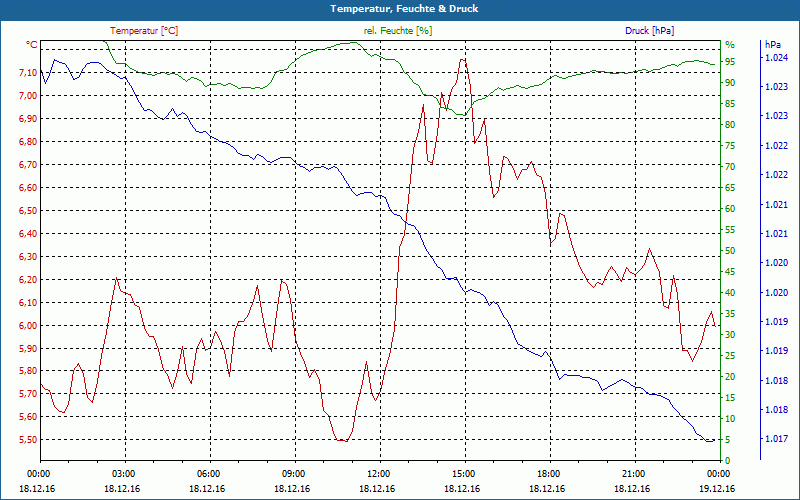The width and height of the screenshot is (800, 500).
Task: Click the green '95' humidity axis label
Action: pyautogui.click(x=730, y=62)
